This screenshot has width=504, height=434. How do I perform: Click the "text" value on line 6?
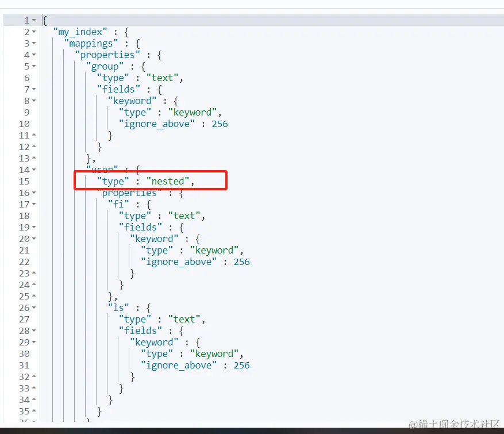click(162, 78)
